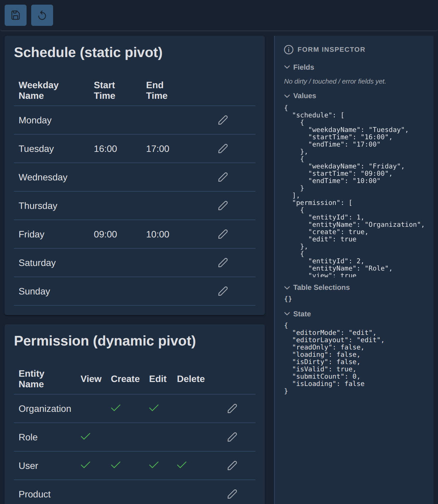Edit the Organization permission row
The width and height of the screenshot is (438, 504).
(x=232, y=409)
